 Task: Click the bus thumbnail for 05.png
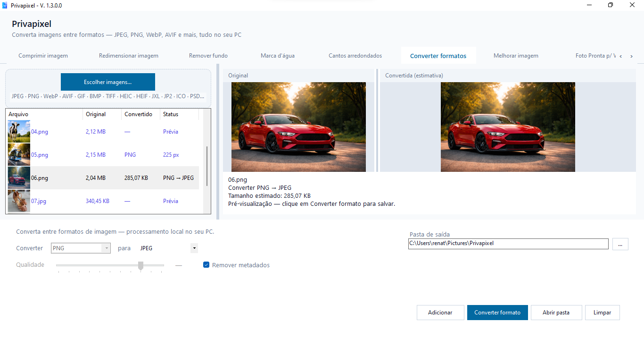point(19,155)
